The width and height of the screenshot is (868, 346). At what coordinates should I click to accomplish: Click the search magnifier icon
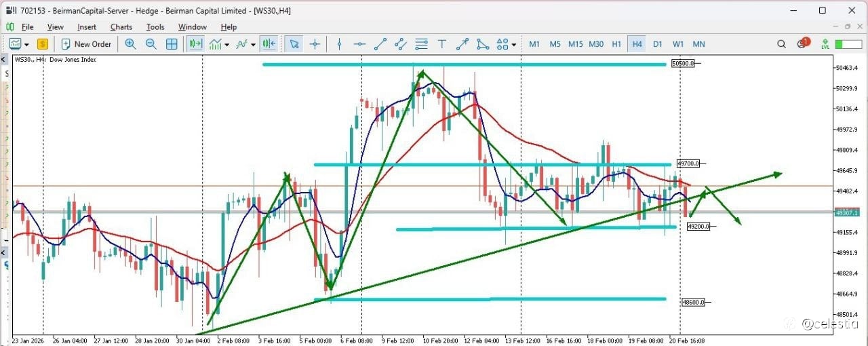pos(782,44)
